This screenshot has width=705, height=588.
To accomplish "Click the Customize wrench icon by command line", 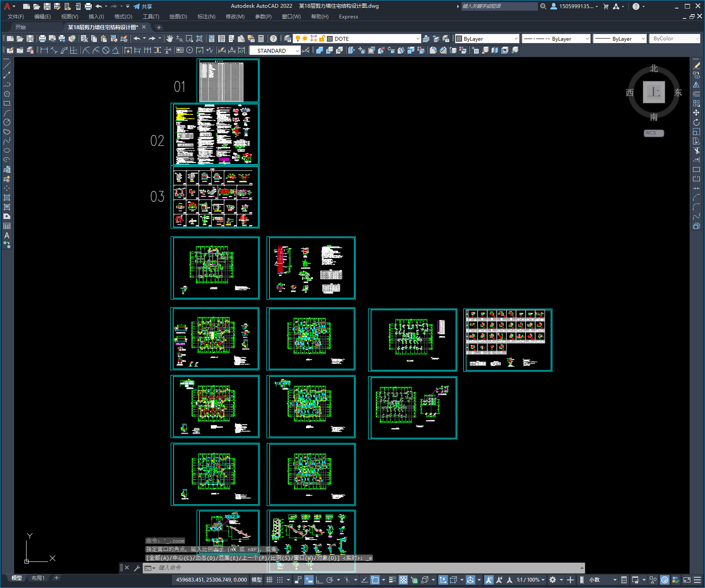I will point(137,568).
